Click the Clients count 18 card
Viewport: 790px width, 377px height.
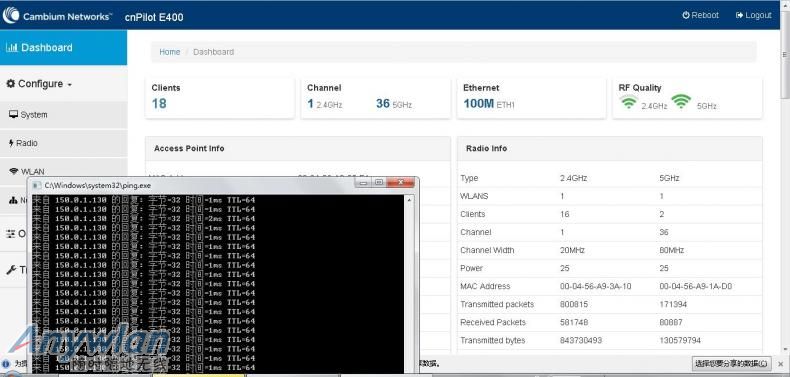click(220, 98)
